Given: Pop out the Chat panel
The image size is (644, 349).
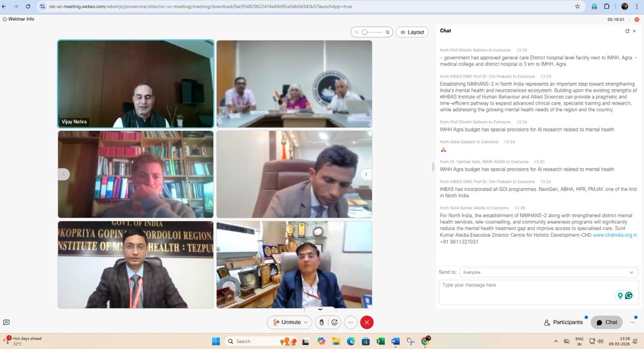Looking at the screenshot, I should (627, 31).
